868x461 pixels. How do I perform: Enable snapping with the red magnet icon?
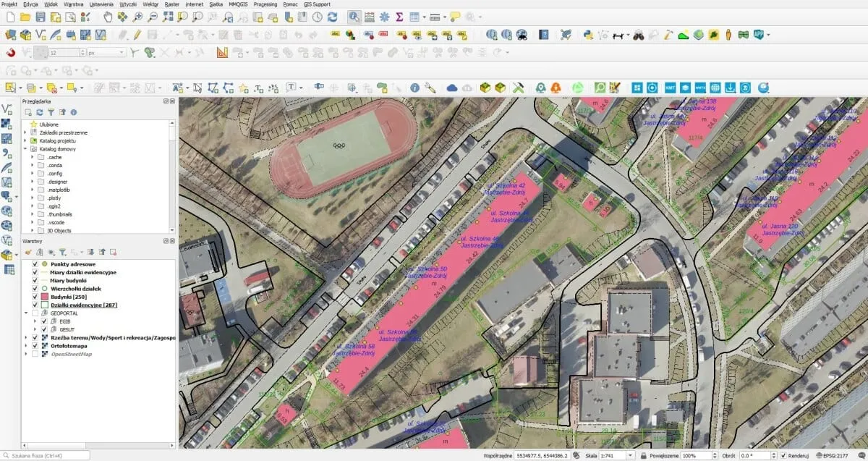10,52
